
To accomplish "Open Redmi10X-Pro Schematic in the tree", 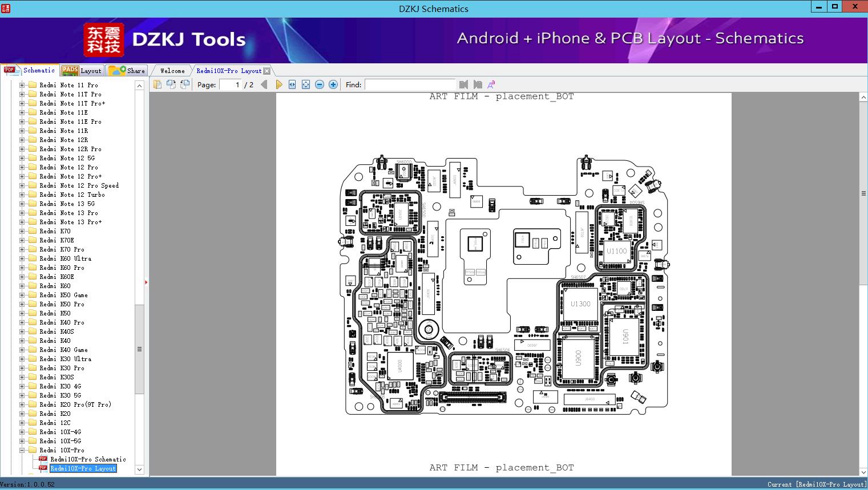I will (88, 459).
